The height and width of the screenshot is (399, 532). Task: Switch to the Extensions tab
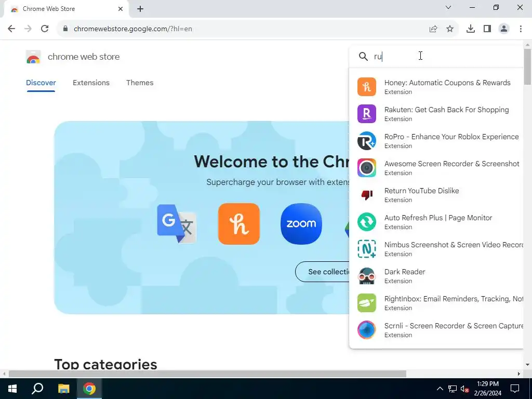[91, 83]
